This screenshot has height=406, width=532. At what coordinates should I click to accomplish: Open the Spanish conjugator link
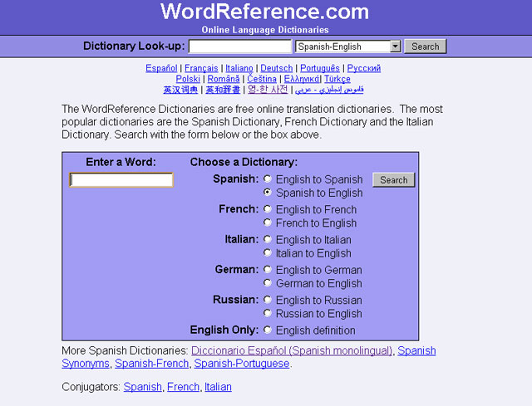coord(142,387)
